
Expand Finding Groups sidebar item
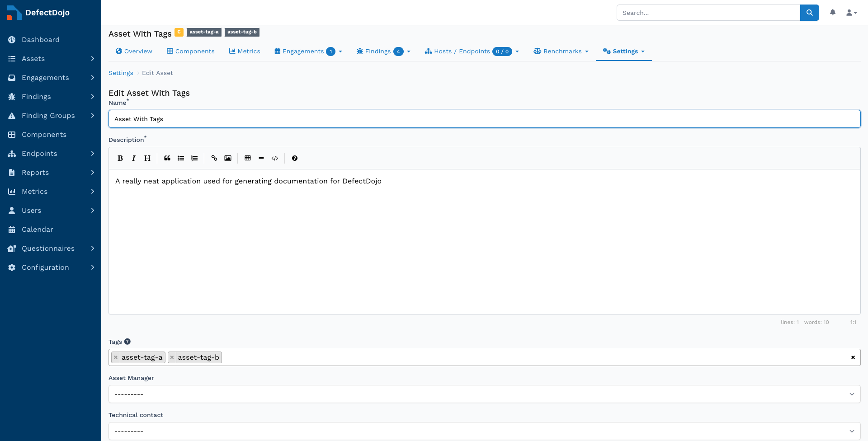coord(51,116)
